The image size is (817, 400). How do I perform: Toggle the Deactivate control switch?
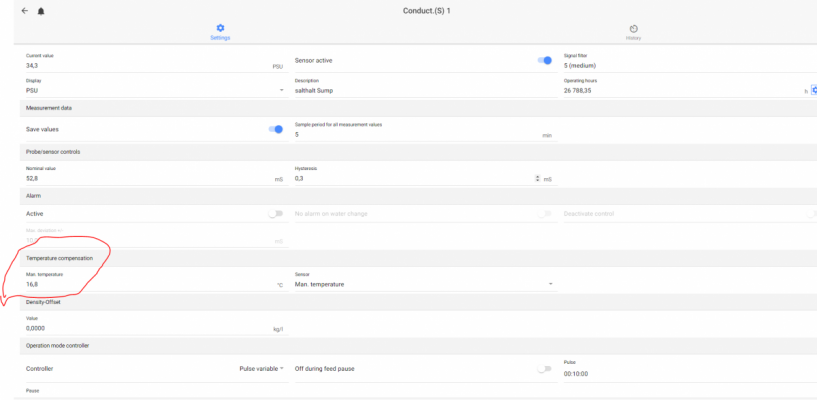(811, 214)
